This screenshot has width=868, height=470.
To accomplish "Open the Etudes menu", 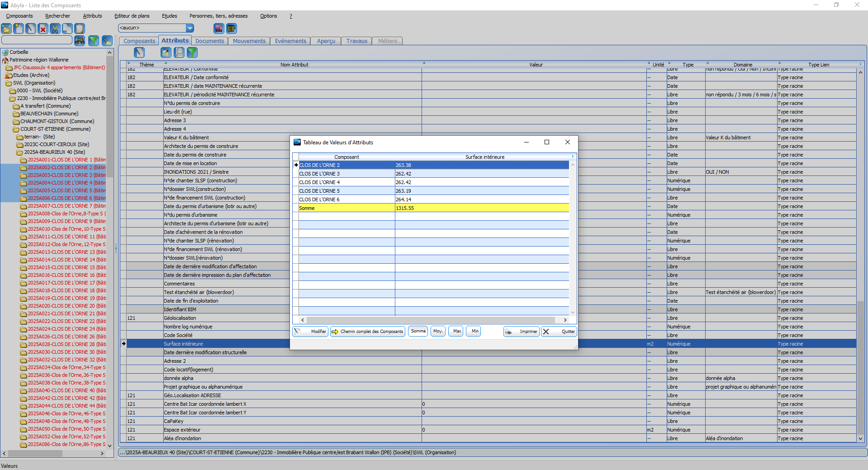I will (x=170, y=16).
